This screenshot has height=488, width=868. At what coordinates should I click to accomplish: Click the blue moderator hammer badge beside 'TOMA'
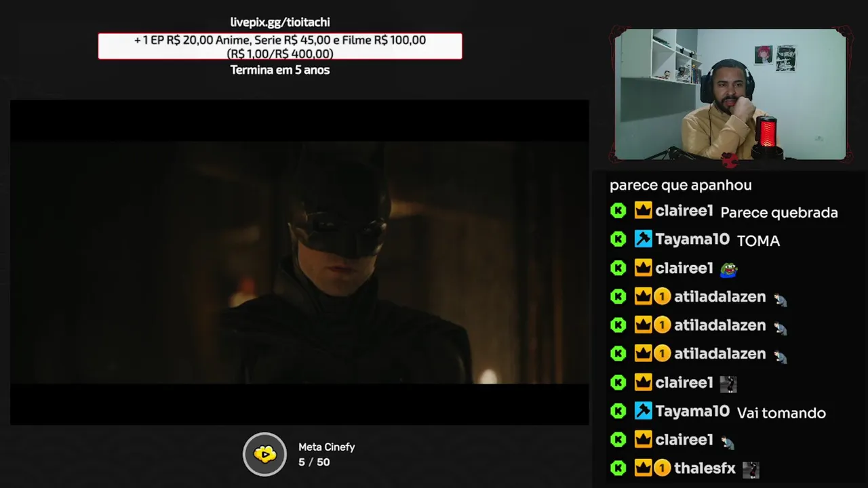[643, 239]
